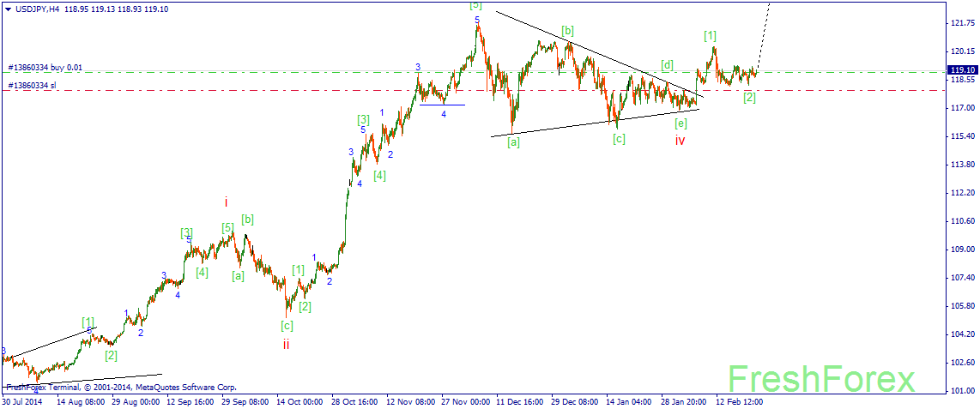Click the 12 Feb 12:00 time label
This screenshot has width=980, height=409.
click(739, 400)
